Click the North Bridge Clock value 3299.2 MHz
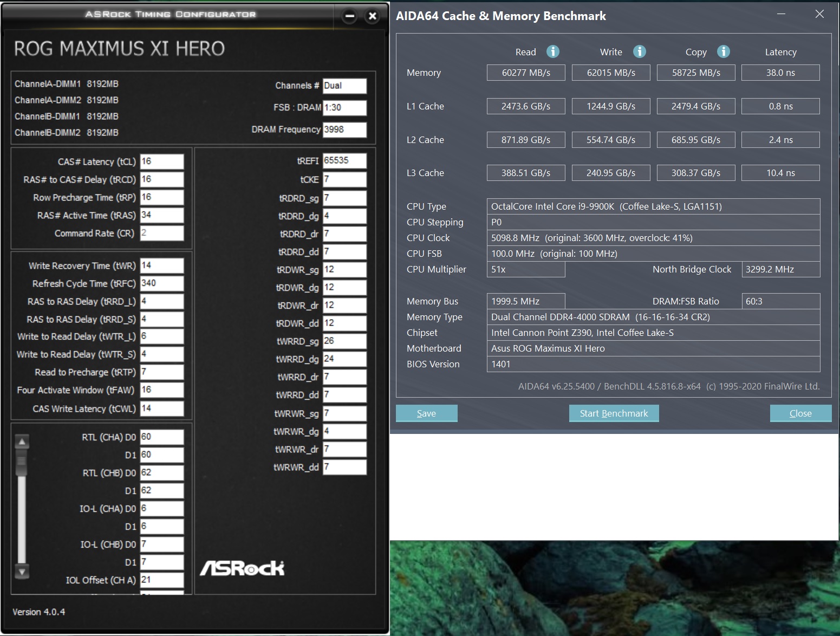This screenshot has width=840, height=636. pos(781,269)
